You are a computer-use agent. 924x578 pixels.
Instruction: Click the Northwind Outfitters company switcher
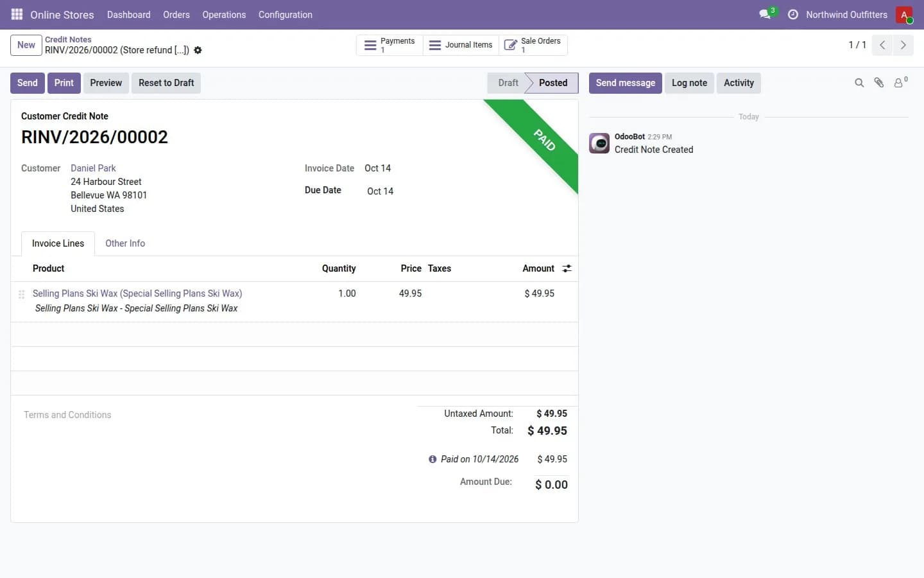point(846,14)
